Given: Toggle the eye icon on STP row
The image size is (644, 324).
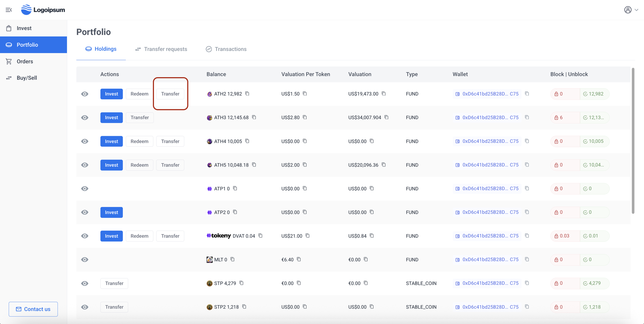Looking at the screenshot, I should [x=85, y=283].
